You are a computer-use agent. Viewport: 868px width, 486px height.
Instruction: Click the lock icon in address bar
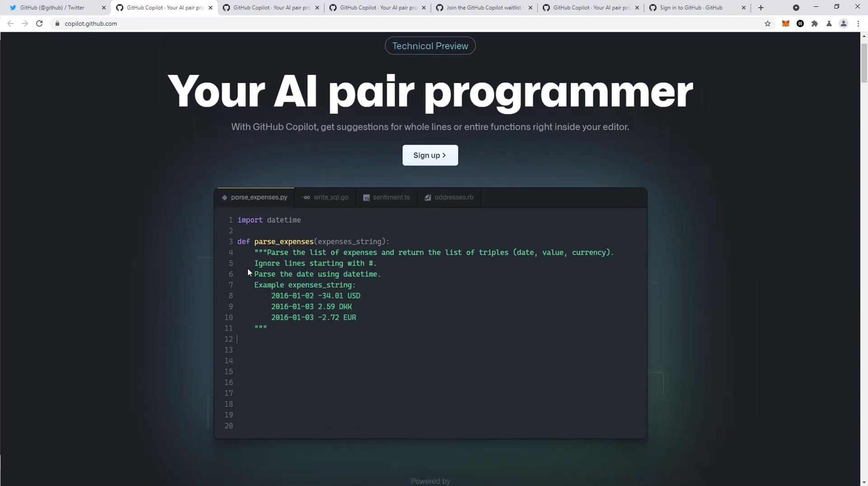(x=57, y=23)
